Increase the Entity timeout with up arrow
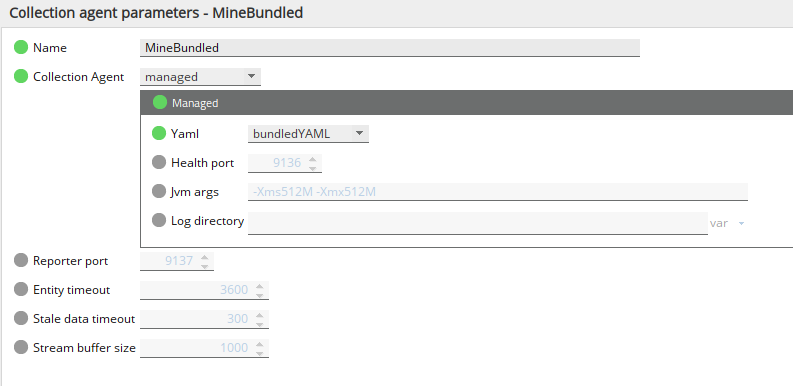 [259, 286]
